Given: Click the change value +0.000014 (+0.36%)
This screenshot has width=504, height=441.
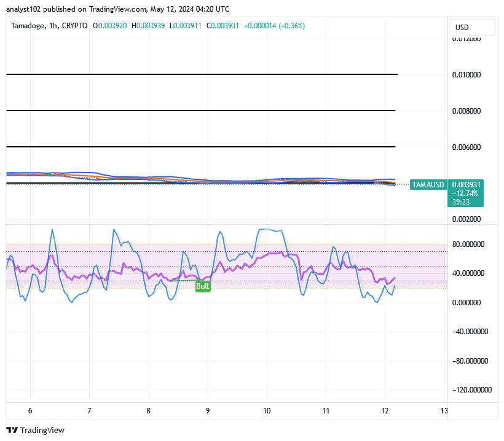Looking at the screenshot, I should coord(274,26).
